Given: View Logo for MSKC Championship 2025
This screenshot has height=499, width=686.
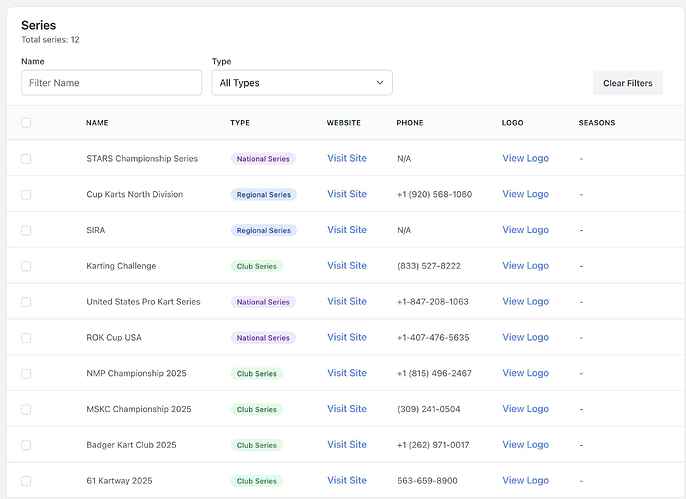Looking at the screenshot, I should [525, 409].
